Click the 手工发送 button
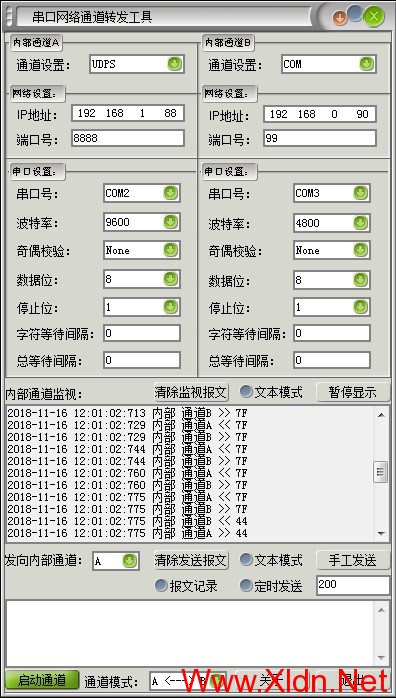Image resolution: width=396 pixels, height=698 pixels. click(x=353, y=560)
